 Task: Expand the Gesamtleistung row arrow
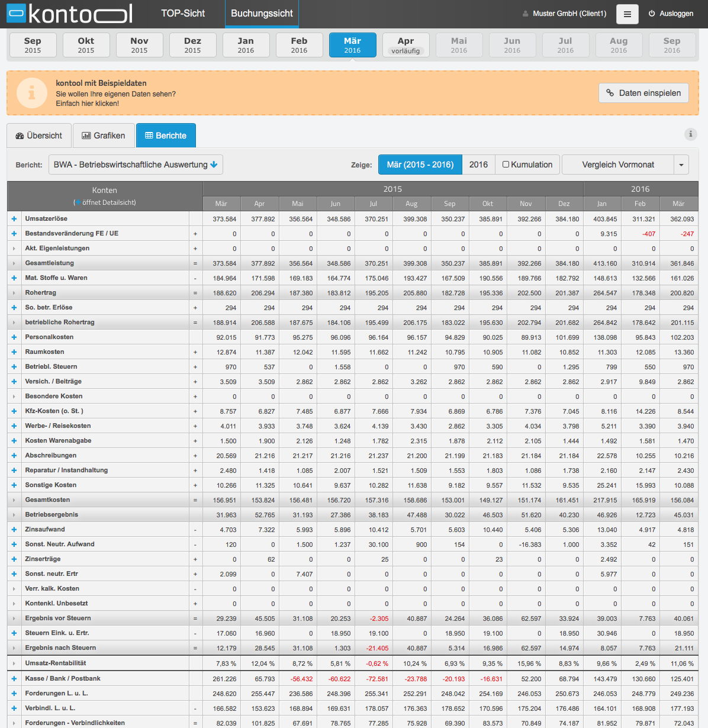(x=14, y=263)
